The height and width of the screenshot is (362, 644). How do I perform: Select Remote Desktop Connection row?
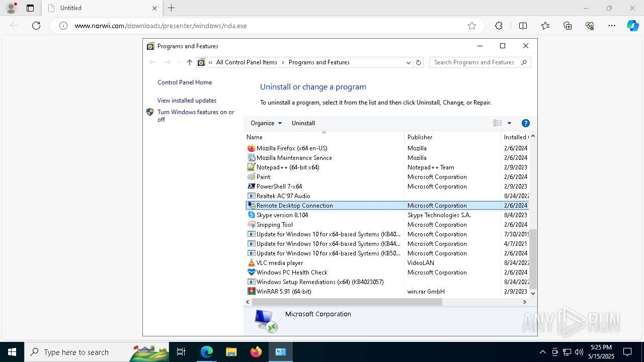pos(387,206)
